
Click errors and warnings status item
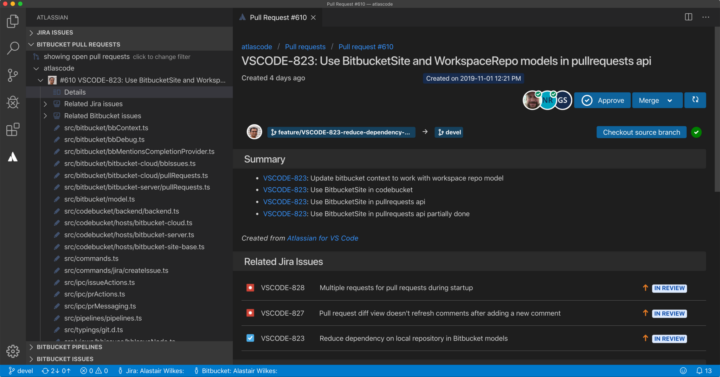coord(94,371)
